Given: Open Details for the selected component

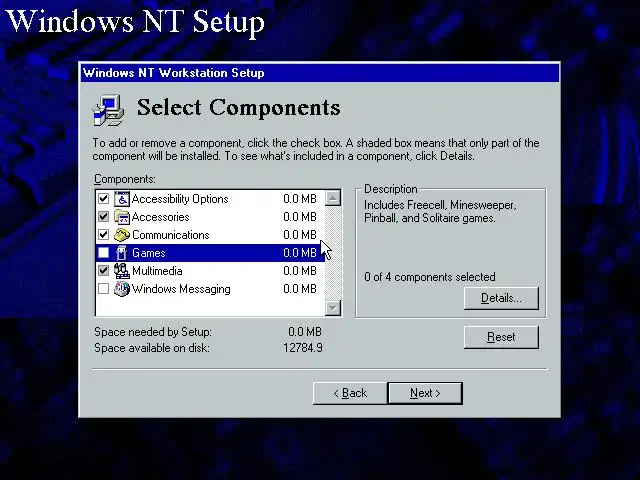Looking at the screenshot, I should (501, 298).
